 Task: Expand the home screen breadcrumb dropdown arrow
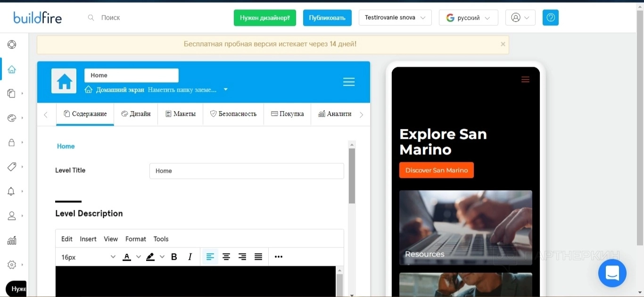point(225,89)
